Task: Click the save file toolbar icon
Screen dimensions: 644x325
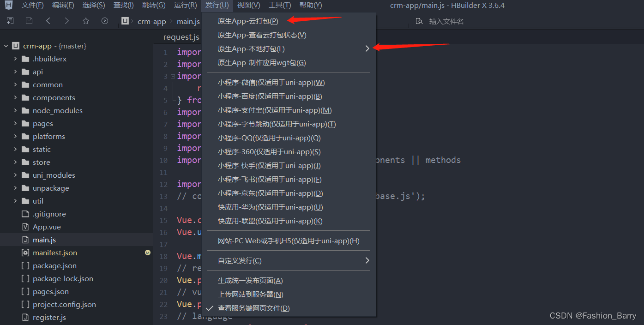Action: (x=29, y=21)
